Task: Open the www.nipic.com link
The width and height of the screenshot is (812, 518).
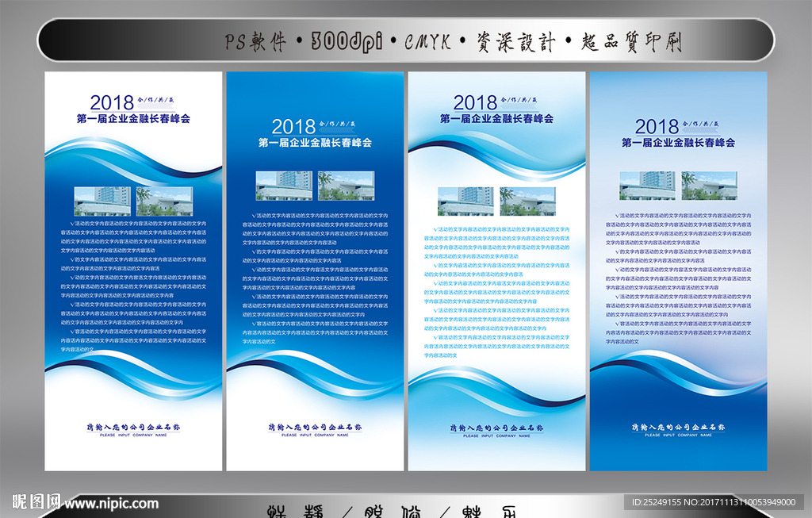Action: (x=111, y=504)
